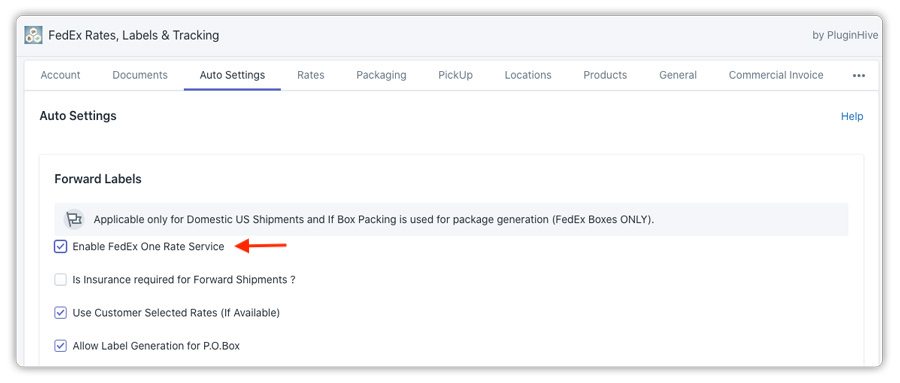Image resolution: width=900 pixels, height=383 pixels.
Task: Uncheck Enable FedEx One Rate Service
Action: click(x=60, y=247)
